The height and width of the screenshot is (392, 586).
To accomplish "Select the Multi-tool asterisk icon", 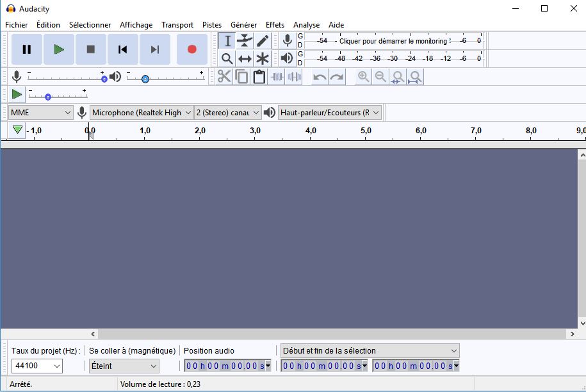I will click(263, 58).
